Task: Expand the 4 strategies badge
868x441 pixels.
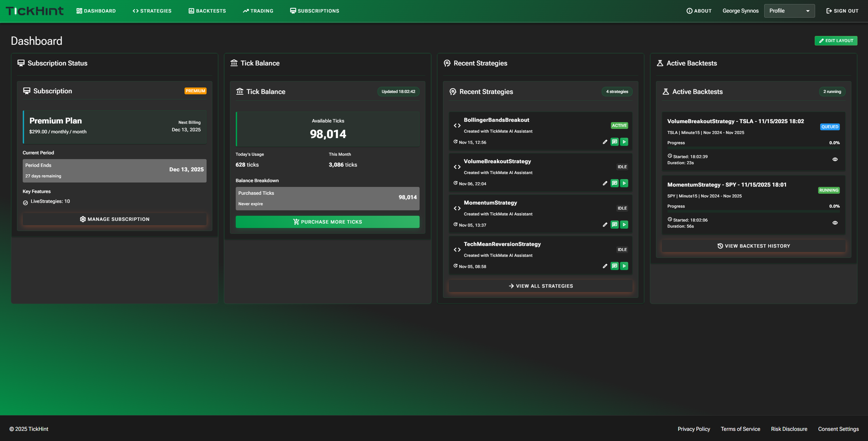Action: [617, 92]
